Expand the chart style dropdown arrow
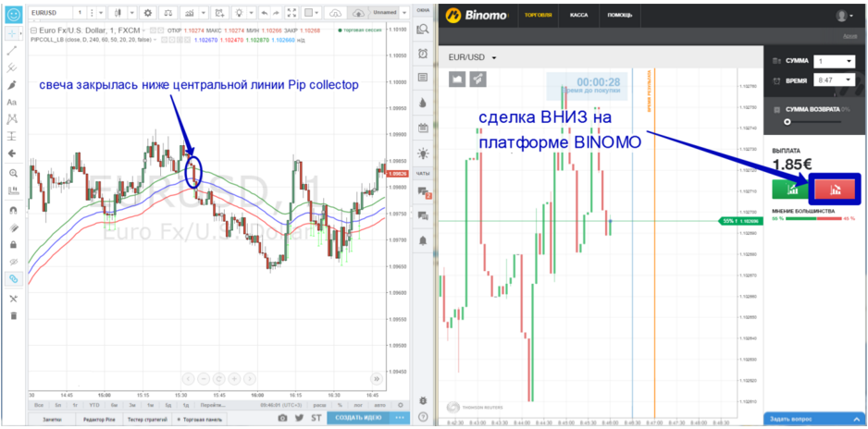 (132, 12)
